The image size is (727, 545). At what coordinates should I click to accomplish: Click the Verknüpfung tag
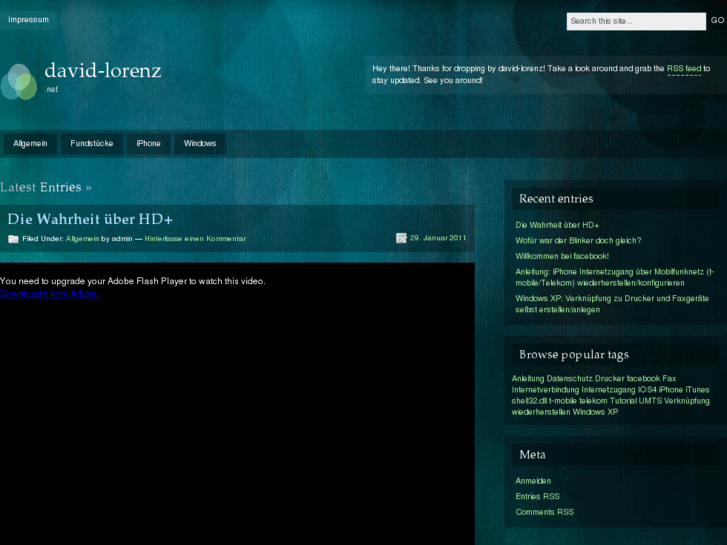point(687,401)
